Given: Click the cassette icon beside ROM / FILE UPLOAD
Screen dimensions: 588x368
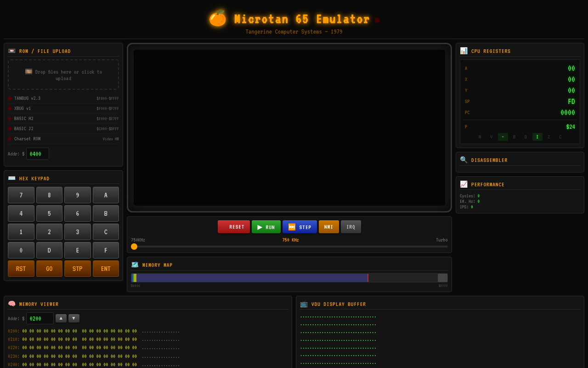Looking at the screenshot, I should click(x=11, y=51).
